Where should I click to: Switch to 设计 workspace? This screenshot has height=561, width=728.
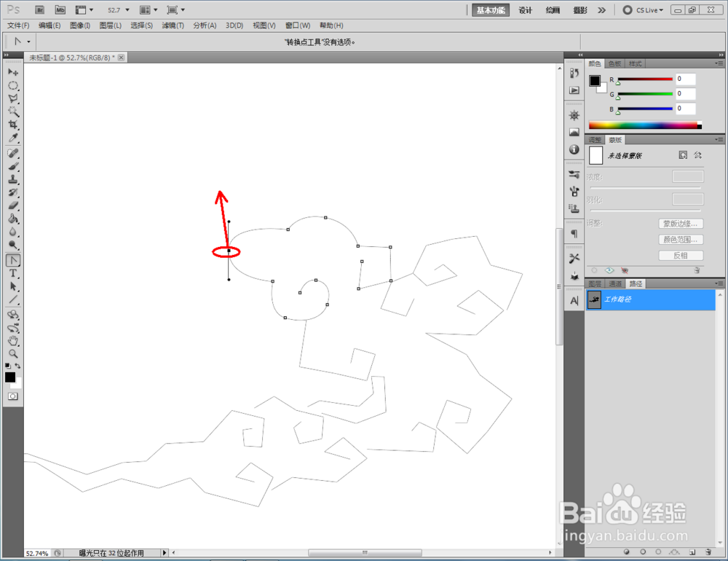click(525, 10)
